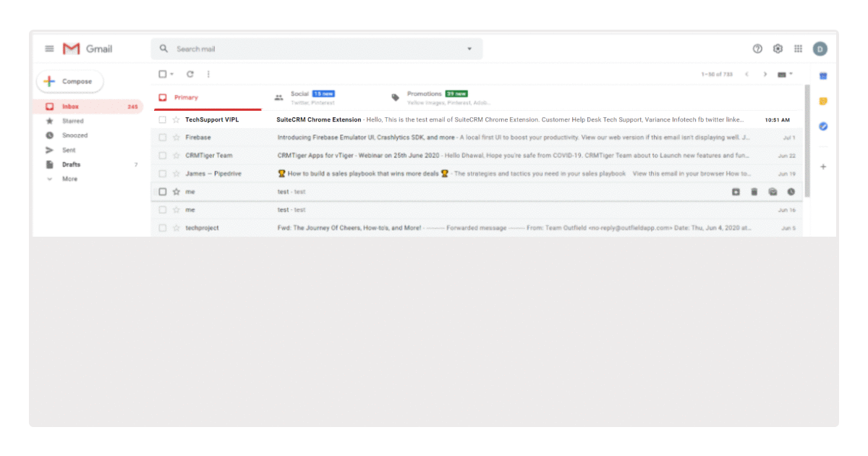Viewport: 868px width, 456px height.
Task: Open the Settings gear icon
Action: [x=778, y=48]
